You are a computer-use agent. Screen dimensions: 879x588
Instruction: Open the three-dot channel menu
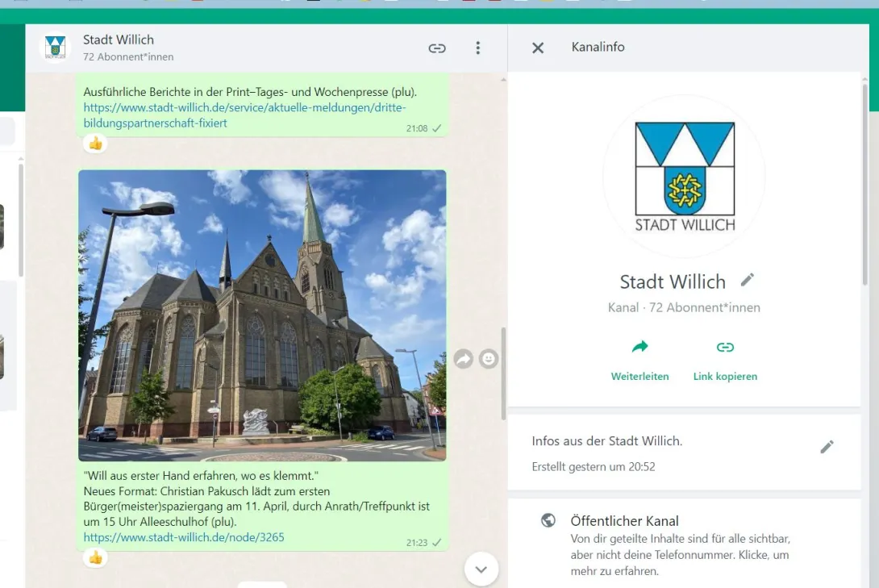click(477, 48)
